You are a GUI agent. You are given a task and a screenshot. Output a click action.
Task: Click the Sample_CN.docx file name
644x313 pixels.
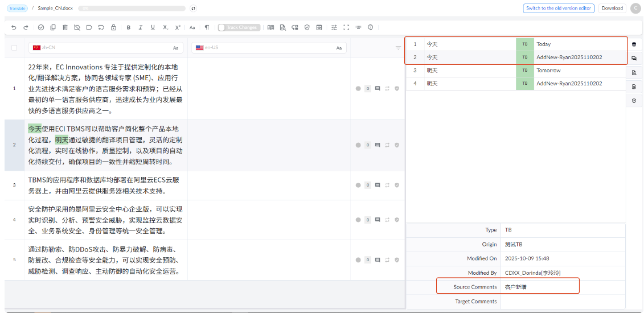click(55, 8)
